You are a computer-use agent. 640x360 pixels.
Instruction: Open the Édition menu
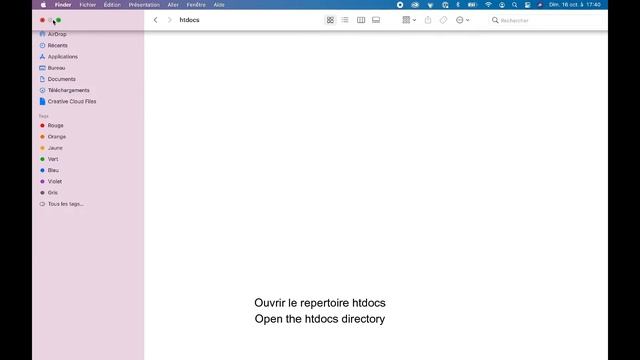tap(112, 5)
